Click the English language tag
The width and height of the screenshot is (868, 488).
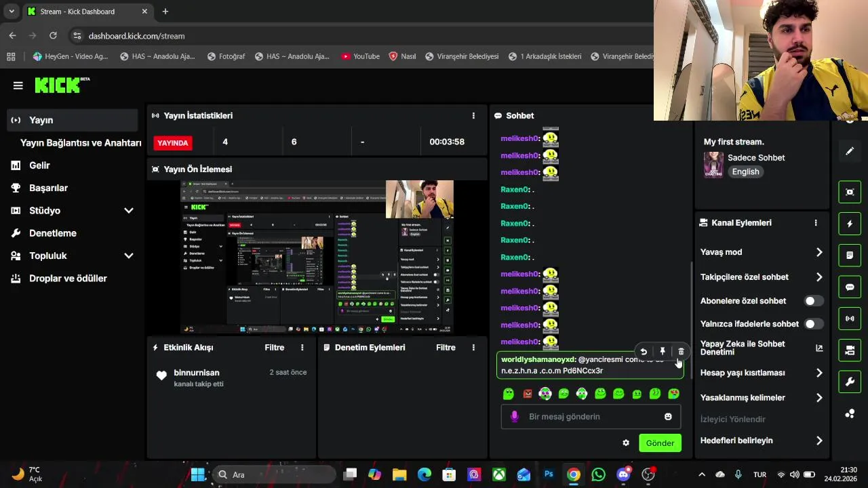click(x=745, y=172)
